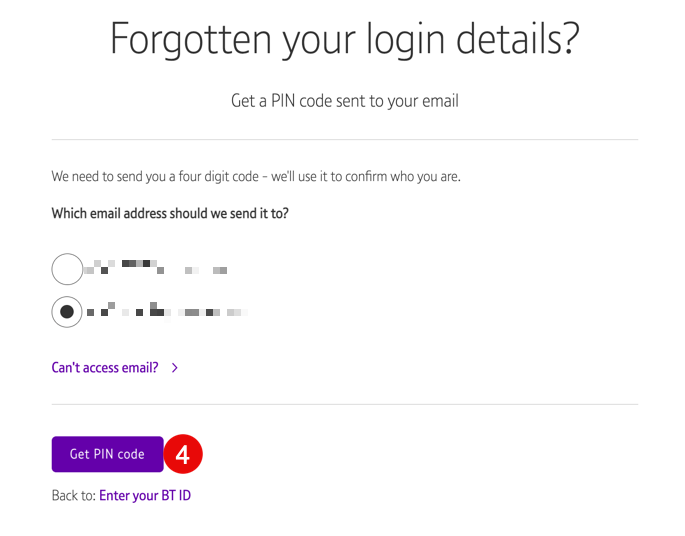Image resolution: width=685 pixels, height=536 pixels.
Task: Open the Can't access email? link
Action: (105, 368)
